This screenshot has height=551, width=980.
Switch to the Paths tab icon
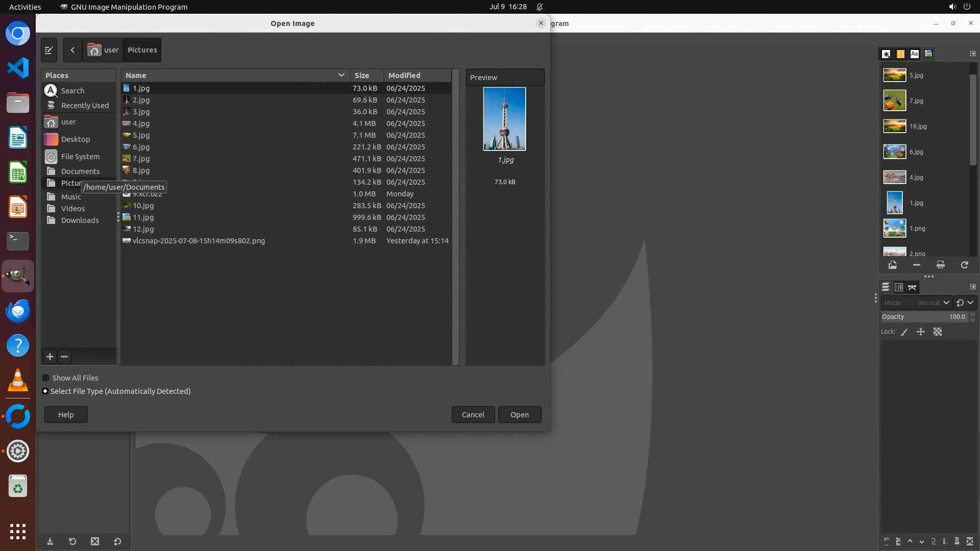pos(913,287)
